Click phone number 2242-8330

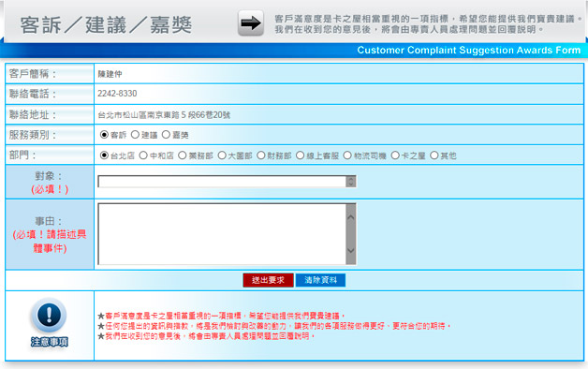pos(117,94)
